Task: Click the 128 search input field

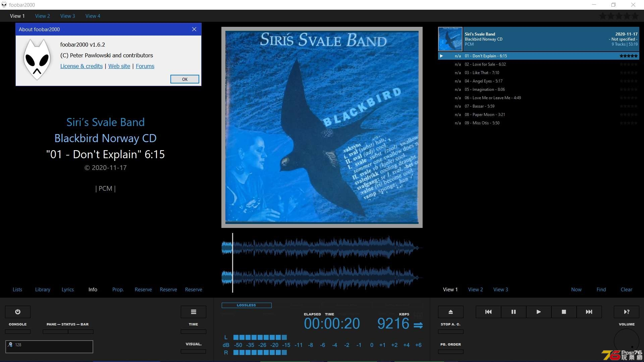Action: [49, 347]
